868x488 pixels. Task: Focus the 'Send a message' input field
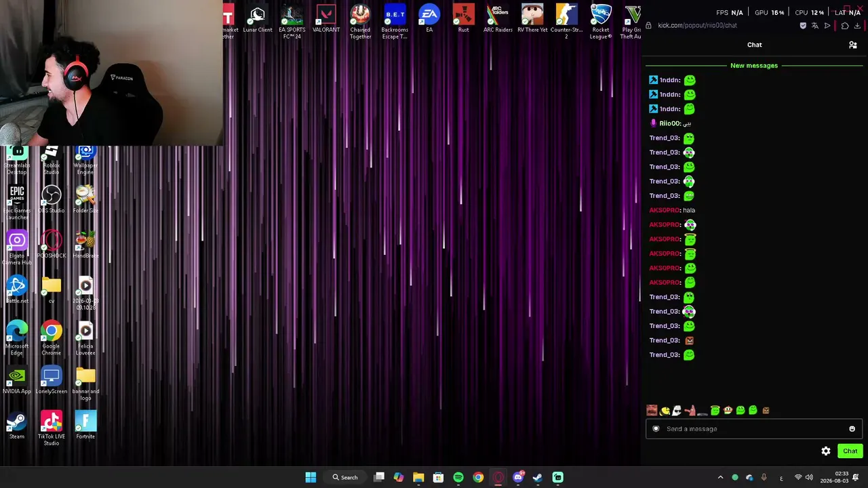pyautogui.click(x=754, y=428)
